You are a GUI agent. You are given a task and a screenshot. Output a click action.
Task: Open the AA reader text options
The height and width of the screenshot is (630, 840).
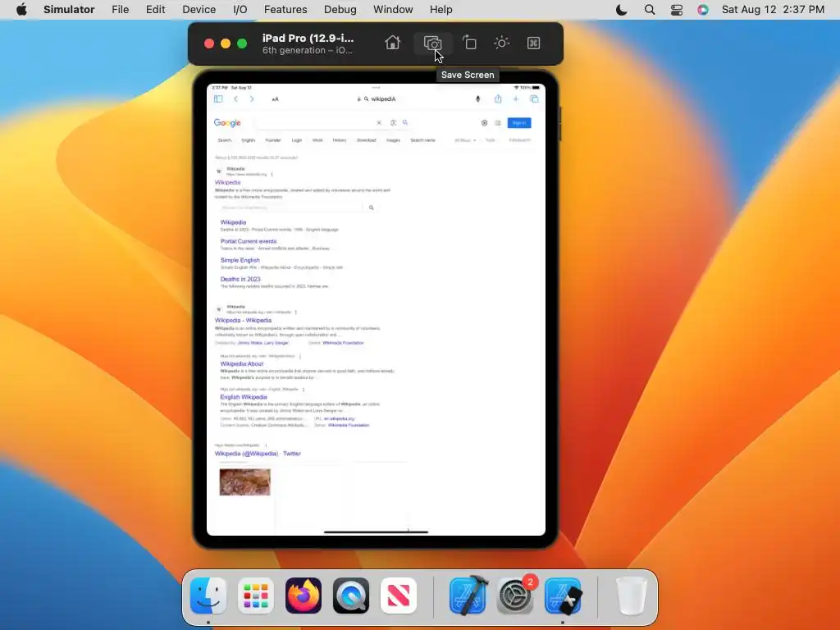(275, 99)
